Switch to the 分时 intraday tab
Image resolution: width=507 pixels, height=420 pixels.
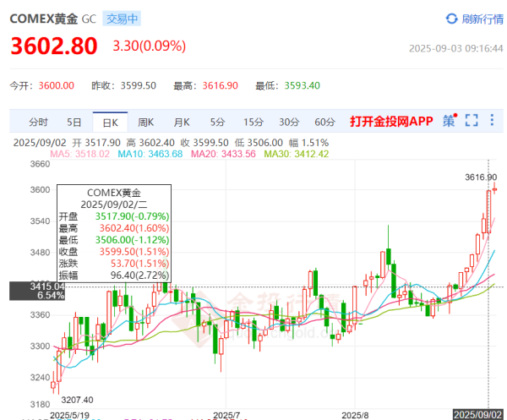coord(38,123)
